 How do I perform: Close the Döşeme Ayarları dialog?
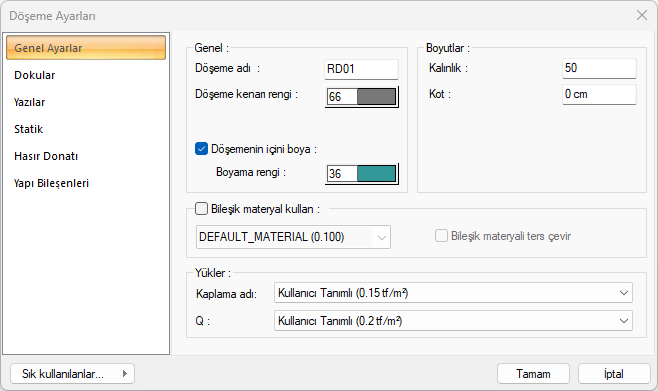(x=642, y=16)
